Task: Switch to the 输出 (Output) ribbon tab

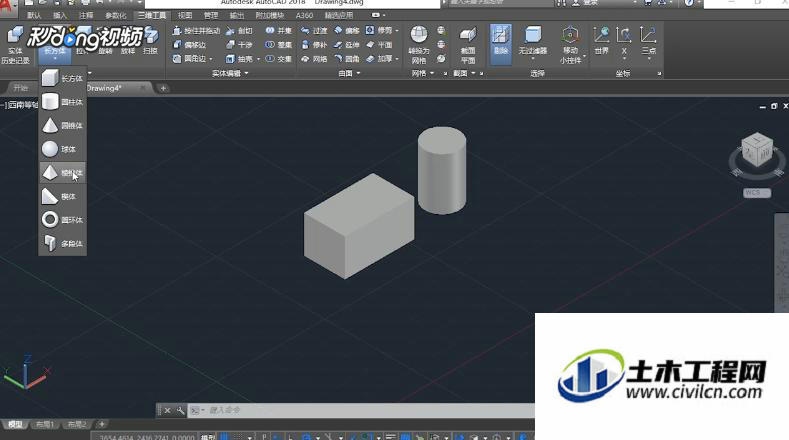Action: coord(236,16)
